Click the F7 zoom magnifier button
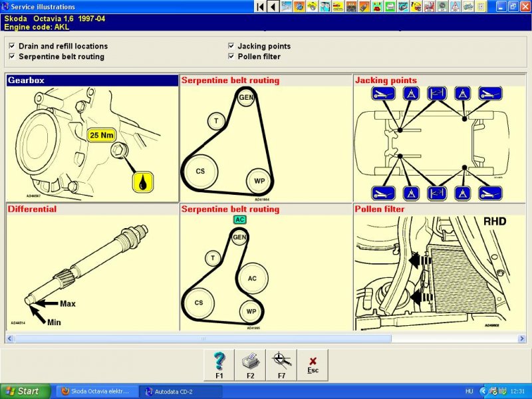Viewport: 532px width, 399px height. tap(281, 365)
